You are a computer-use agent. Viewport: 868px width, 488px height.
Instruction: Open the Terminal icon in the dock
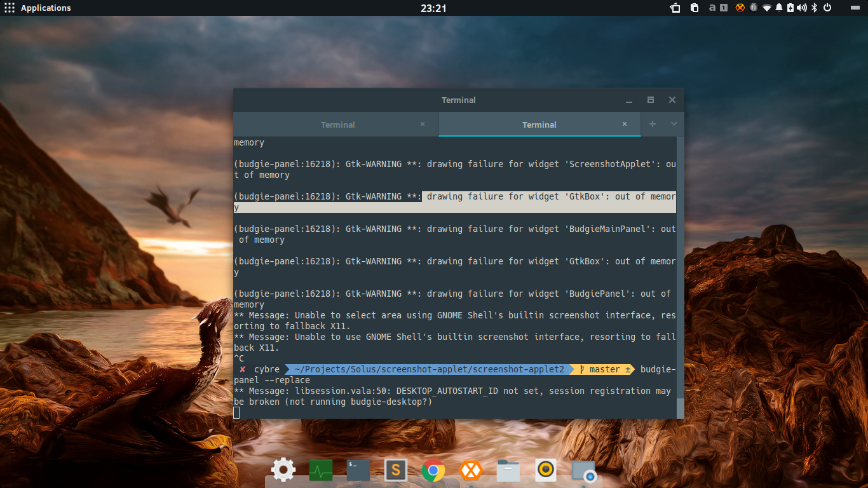[x=358, y=471]
